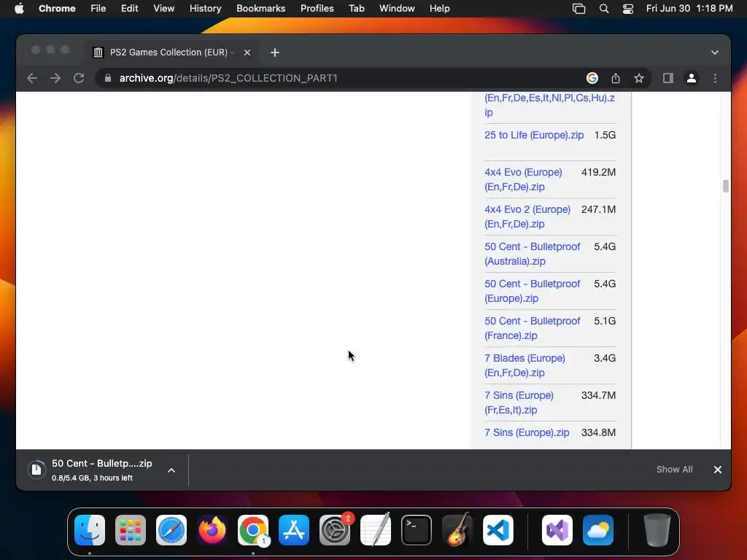
Task: Launch GarageBand from the Dock
Action: (457, 530)
